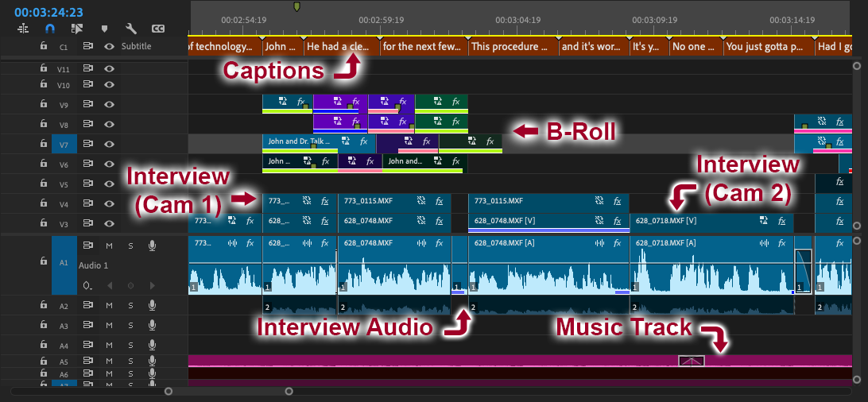
Task: Lock the V9 video track
Action: pos(43,103)
